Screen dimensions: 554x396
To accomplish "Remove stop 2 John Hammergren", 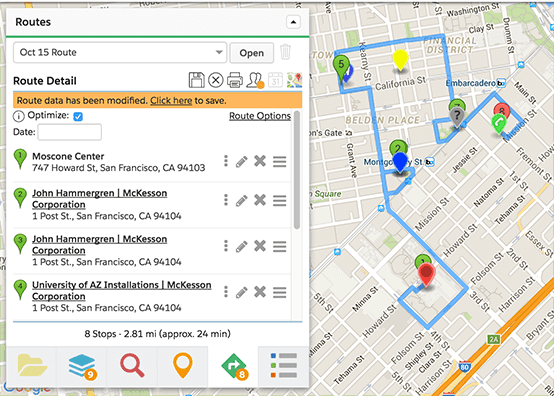I will (x=260, y=200).
